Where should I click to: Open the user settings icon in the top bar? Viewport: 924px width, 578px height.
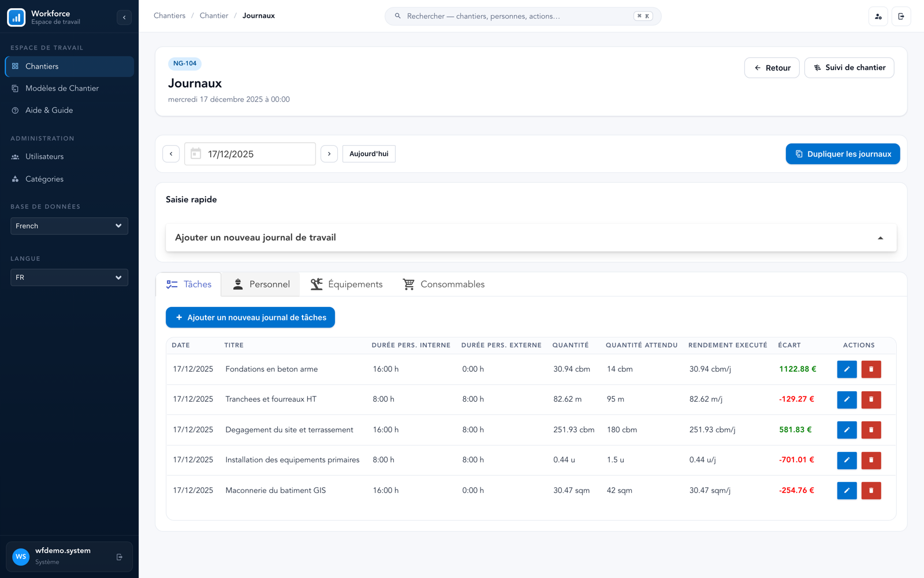pyautogui.click(x=878, y=16)
